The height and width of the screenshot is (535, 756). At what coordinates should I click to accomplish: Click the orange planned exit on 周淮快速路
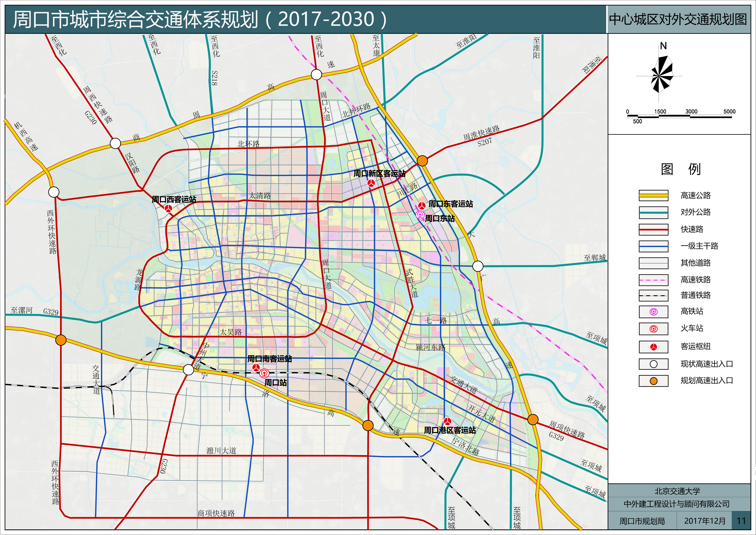(422, 161)
